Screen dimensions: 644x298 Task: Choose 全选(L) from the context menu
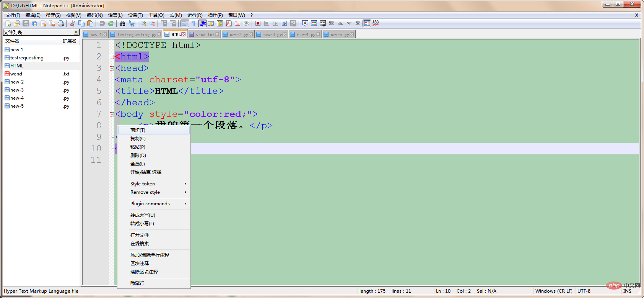pyautogui.click(x=154, y=164)
